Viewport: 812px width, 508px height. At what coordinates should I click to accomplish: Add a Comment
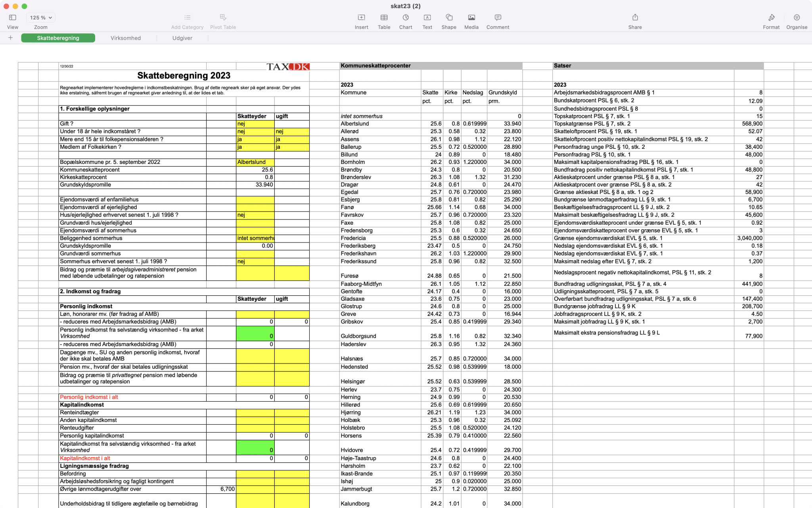[498, 17]
